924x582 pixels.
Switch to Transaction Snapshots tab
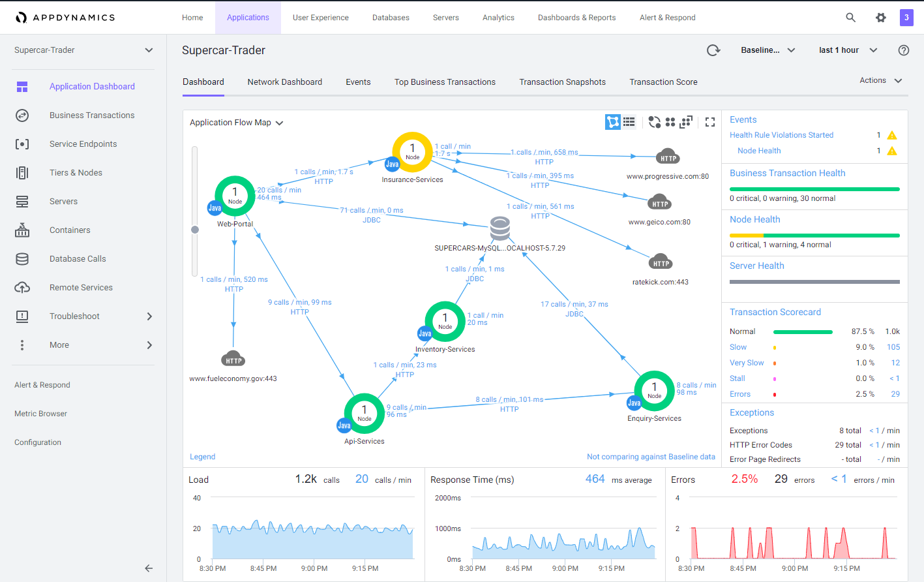tap(562, 82)
